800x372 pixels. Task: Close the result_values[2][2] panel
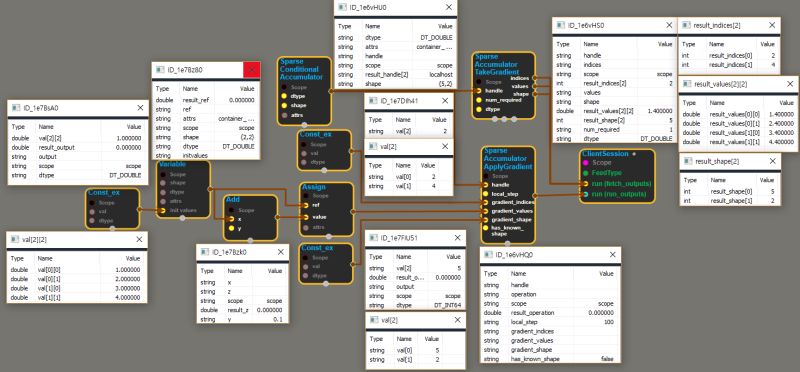pos(789,84)
